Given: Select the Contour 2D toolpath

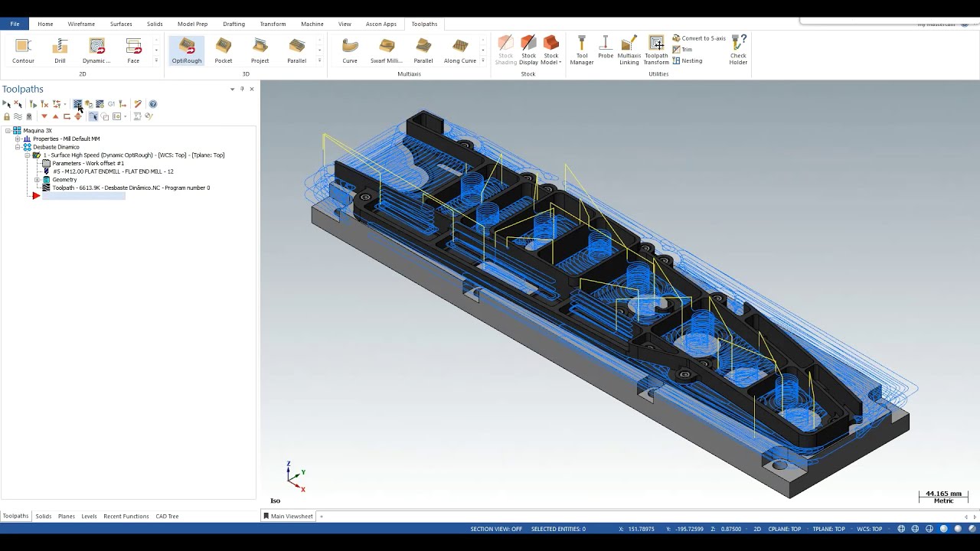Looking at the screenshot, I should click(23, 51).
